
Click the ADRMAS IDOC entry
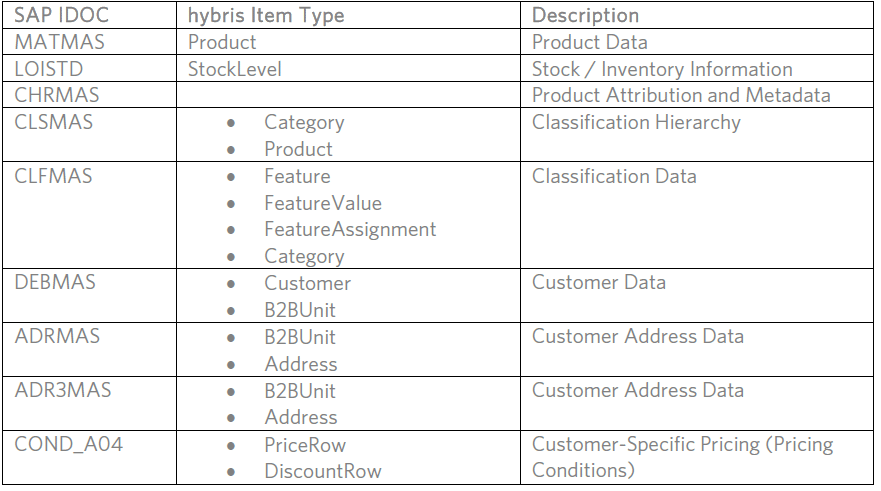point(57,336)
